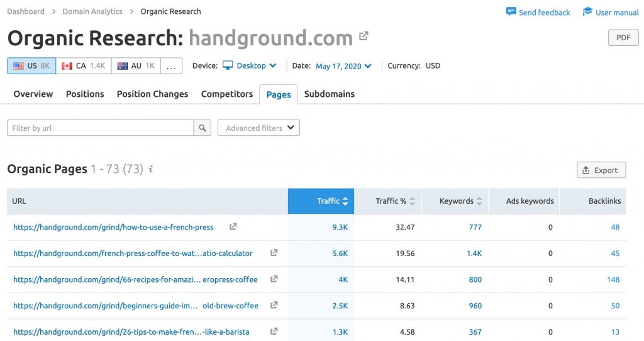
Task: Click the Export button
Action: point(601,170)
